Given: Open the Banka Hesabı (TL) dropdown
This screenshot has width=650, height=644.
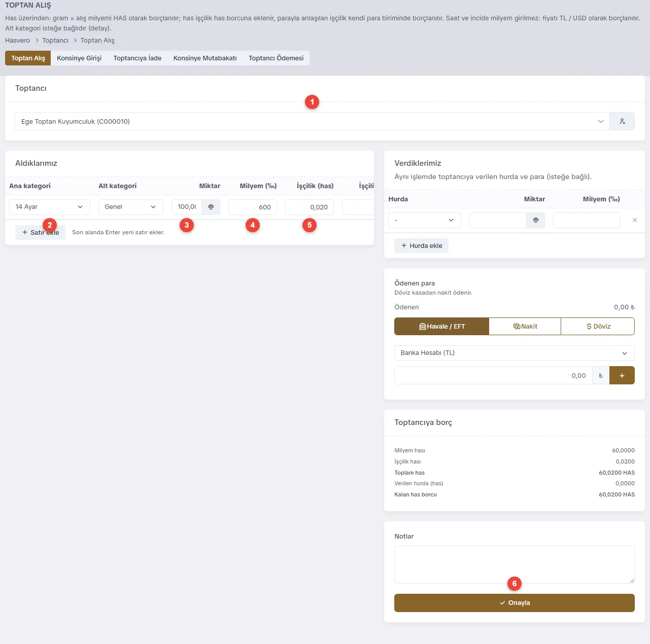Looking at the screenshot, I should point(515,353).
